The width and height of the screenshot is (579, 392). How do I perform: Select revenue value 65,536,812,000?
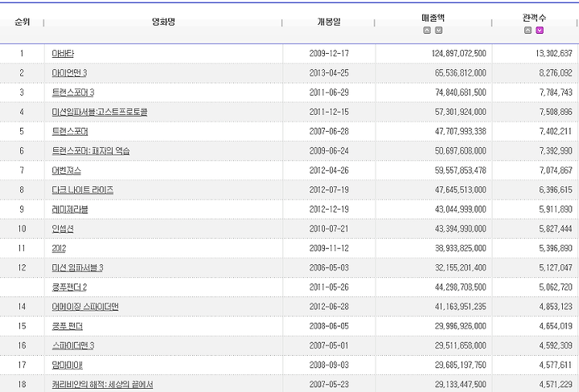coord(461,73)
